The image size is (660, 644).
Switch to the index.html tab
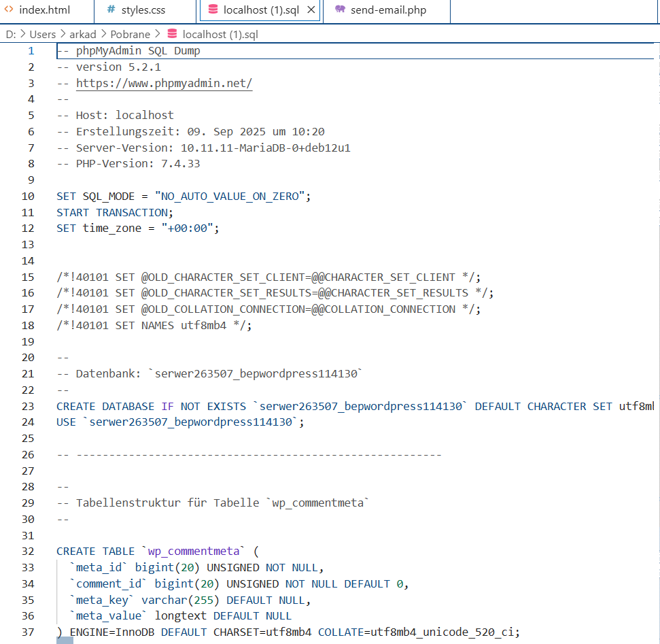coord(44,10)
